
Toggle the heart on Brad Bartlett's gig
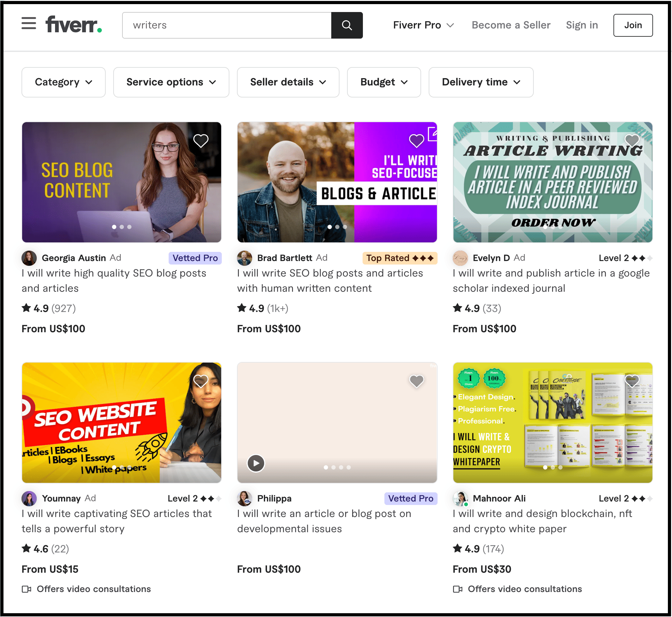click(416, 141)
